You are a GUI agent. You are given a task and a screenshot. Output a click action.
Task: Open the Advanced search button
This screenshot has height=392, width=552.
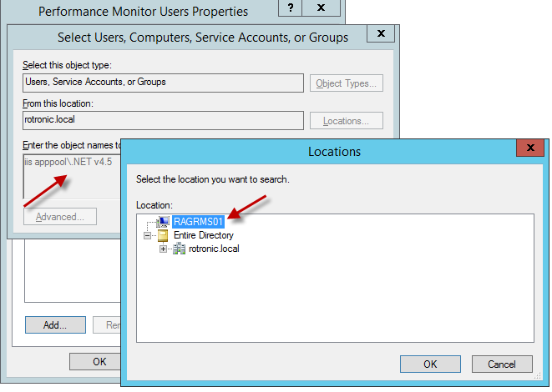point(60,217)
